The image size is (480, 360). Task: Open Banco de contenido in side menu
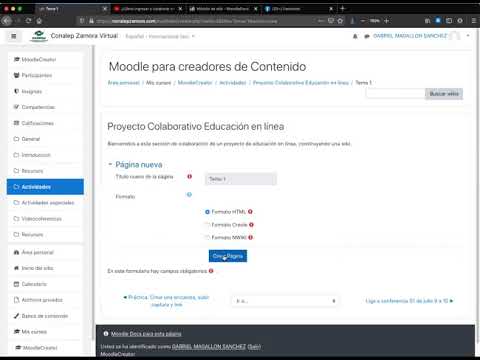pos(45,316)
